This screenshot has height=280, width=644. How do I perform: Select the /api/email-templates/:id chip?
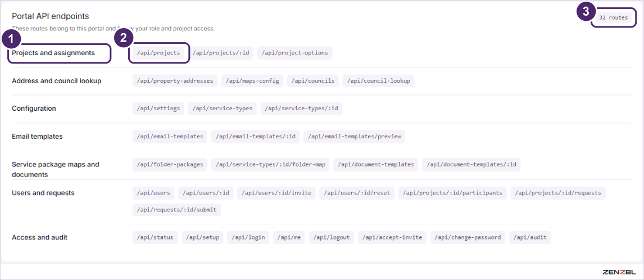pos(256,137)
